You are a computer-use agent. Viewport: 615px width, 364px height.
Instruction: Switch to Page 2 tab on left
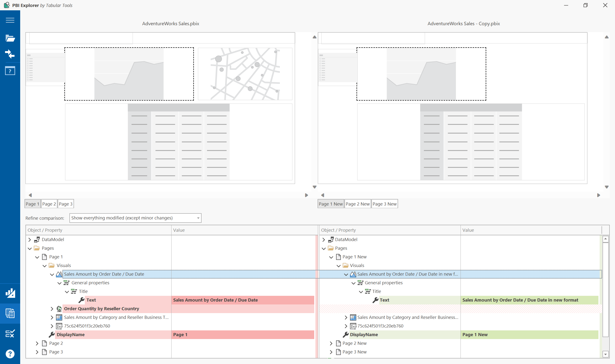[x=49, y=204]
